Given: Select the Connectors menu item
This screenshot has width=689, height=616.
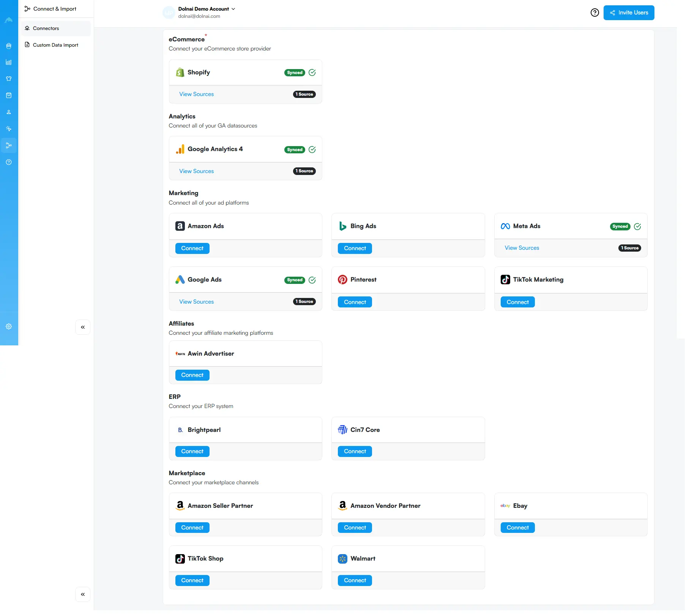Looking at the screenshot, I should coord(46,28).
